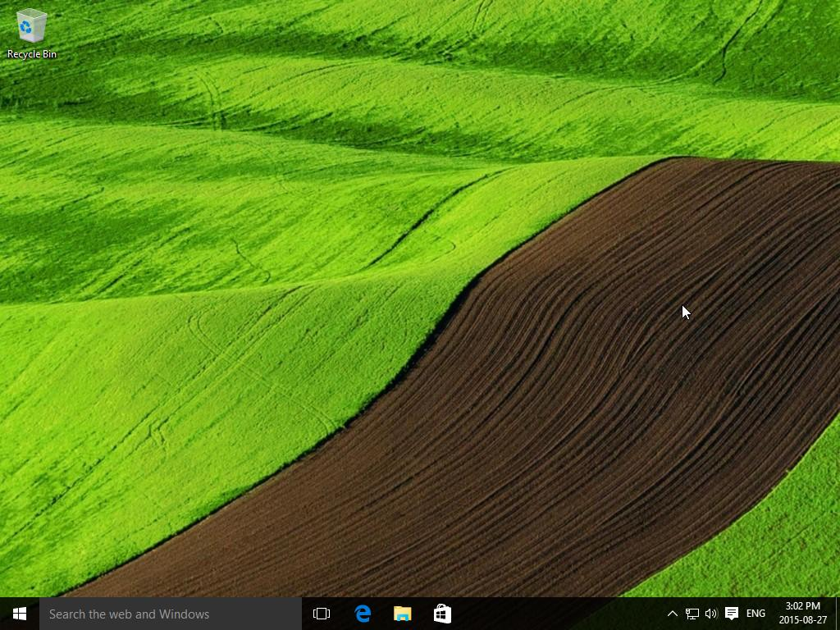Screen dimensions: 840x630
Task: Select the Recycle Bin icon on the desktop
Action: point(30,26)
